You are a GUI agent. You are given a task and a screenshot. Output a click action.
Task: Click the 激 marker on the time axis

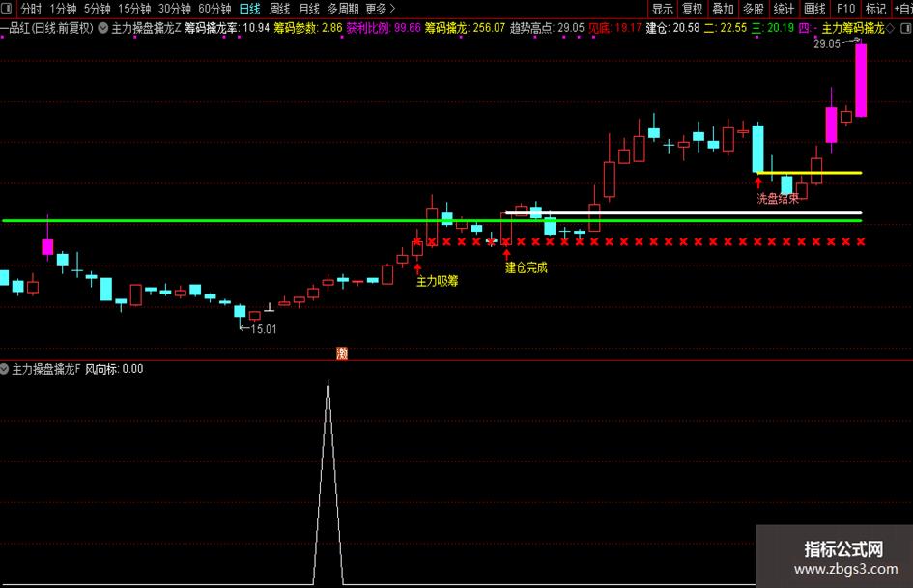coord(342,352)
